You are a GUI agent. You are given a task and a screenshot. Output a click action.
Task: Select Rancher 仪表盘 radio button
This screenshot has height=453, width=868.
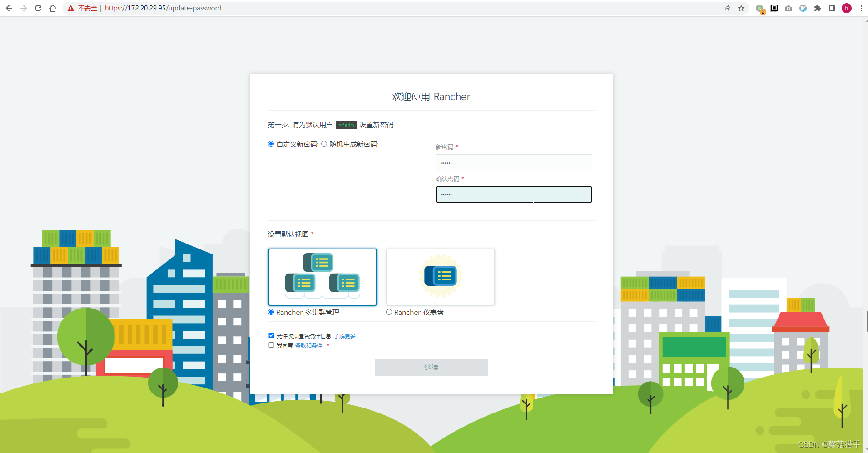(389, 312)
